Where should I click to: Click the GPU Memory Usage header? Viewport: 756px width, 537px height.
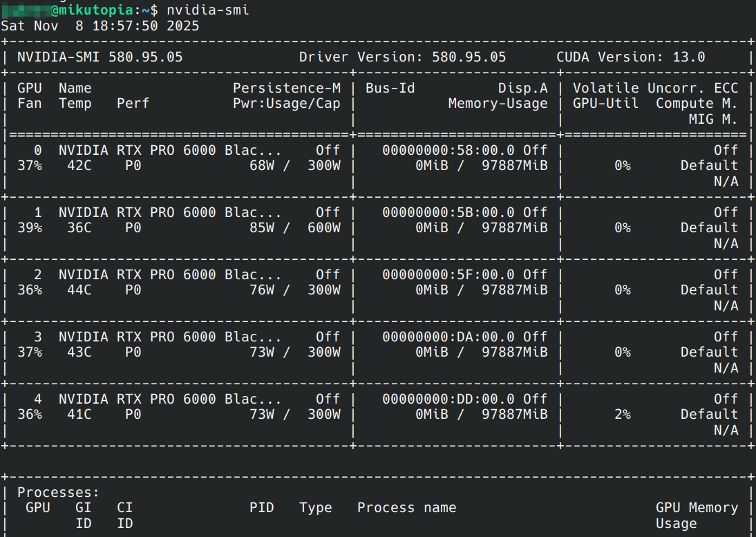pos(697,516)
